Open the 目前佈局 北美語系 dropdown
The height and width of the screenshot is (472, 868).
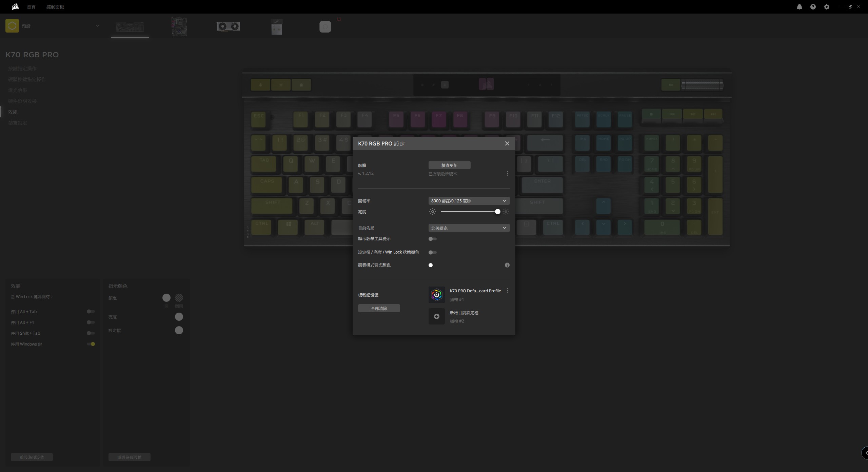[x=469, y=228]
